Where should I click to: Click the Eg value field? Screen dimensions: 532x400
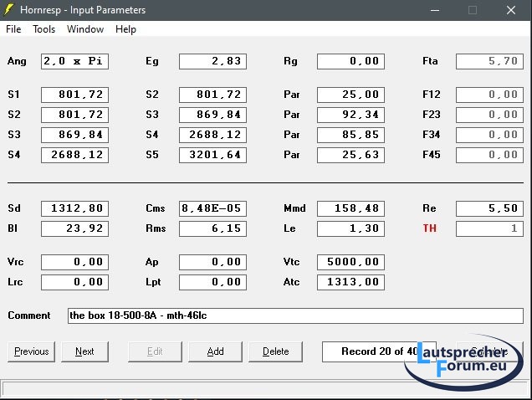(x=212, y=61)
